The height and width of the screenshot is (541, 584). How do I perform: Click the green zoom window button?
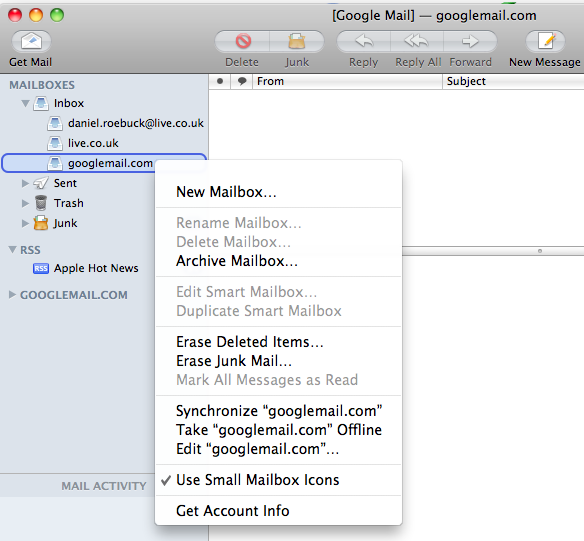pyautogui.click(x=57, y=15)
